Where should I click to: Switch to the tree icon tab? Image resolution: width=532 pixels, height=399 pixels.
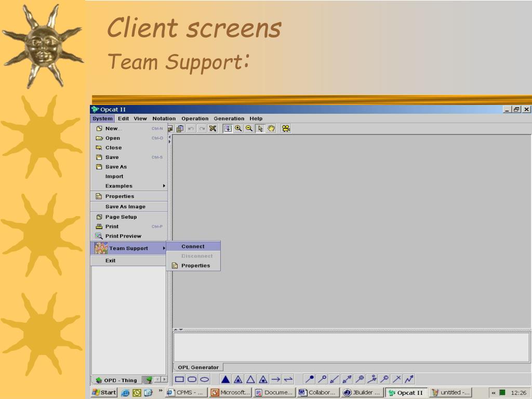pos(148,380)
